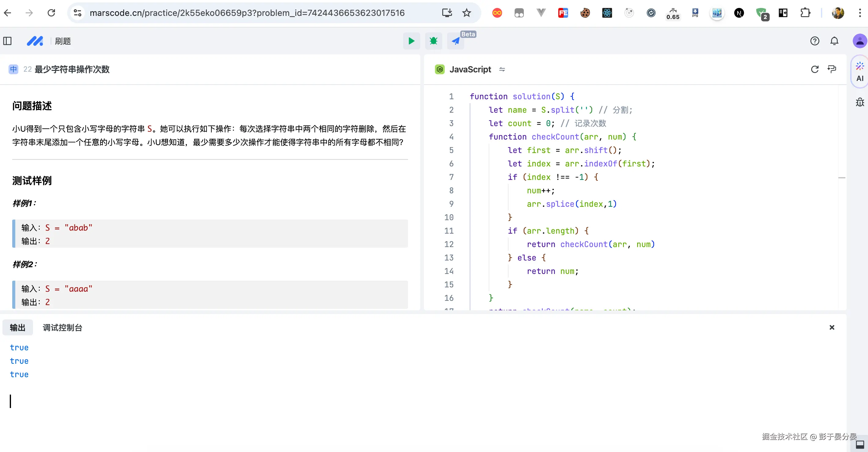The width and height of the screenshot is (868, 452).
Task: Click the address bar URL
Action: (247, 13)
